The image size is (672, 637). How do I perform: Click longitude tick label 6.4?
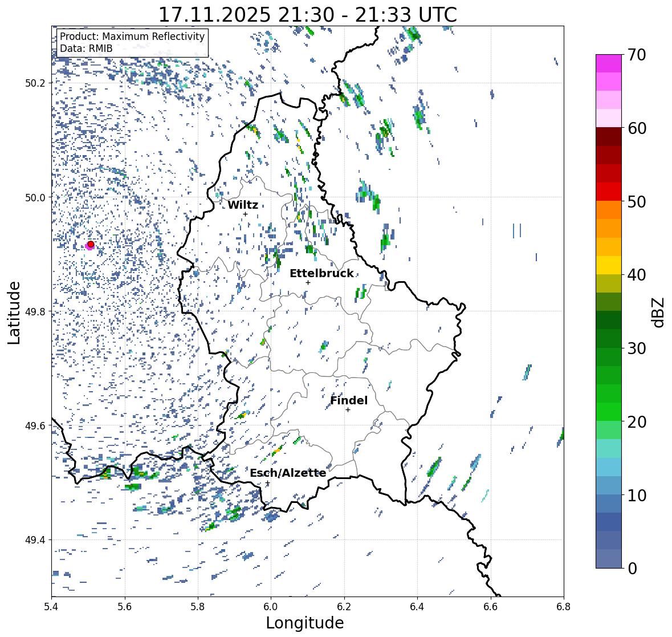[x=417, y=607]
